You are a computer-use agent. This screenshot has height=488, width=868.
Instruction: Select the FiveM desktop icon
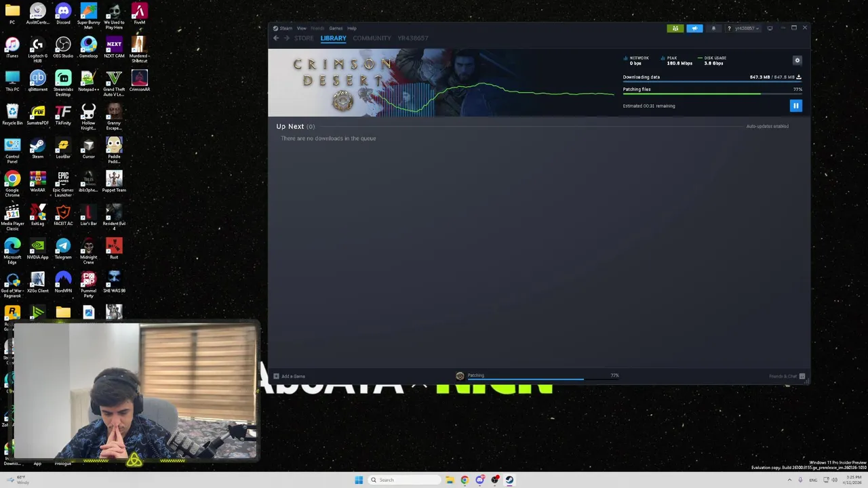tap(139, 14)
